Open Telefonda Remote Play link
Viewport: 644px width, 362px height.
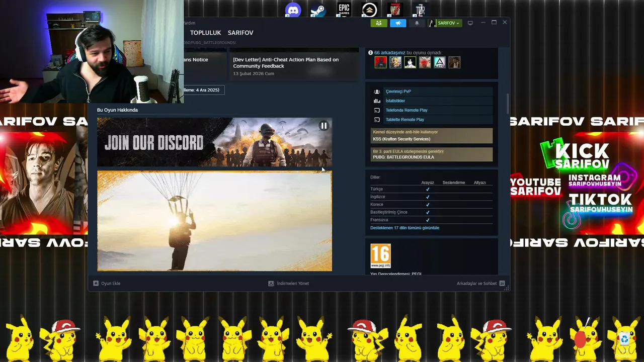click(x=407, y=110)
